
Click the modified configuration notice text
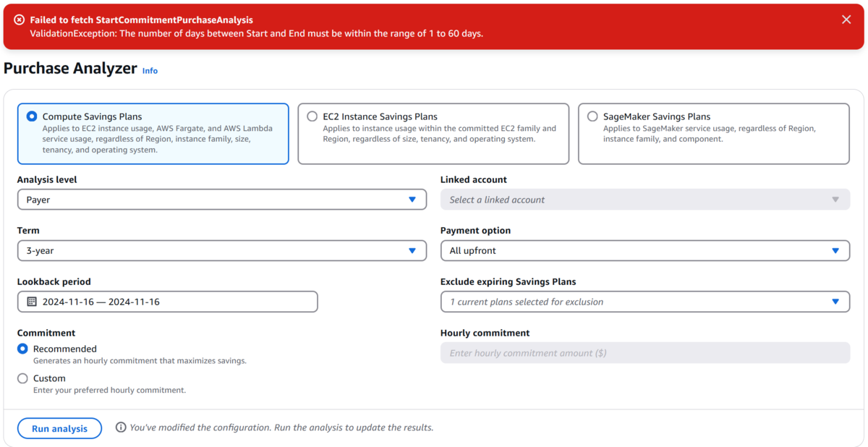pos(281,427)
